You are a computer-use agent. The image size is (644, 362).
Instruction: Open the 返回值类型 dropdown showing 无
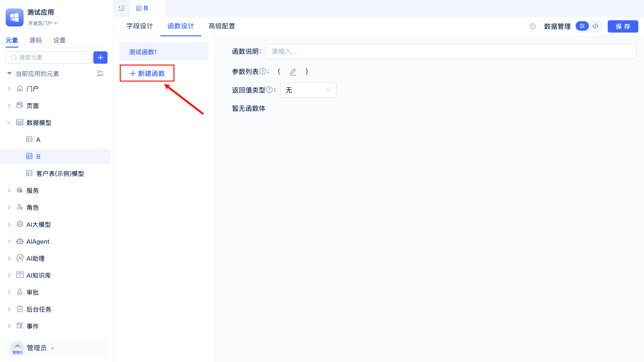(x=308, y=90)
